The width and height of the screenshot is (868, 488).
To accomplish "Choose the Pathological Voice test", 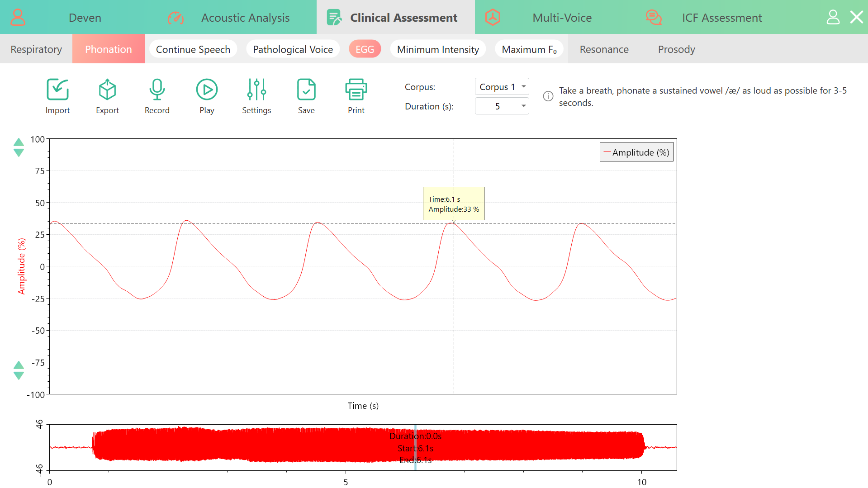I will click(293, 49).
